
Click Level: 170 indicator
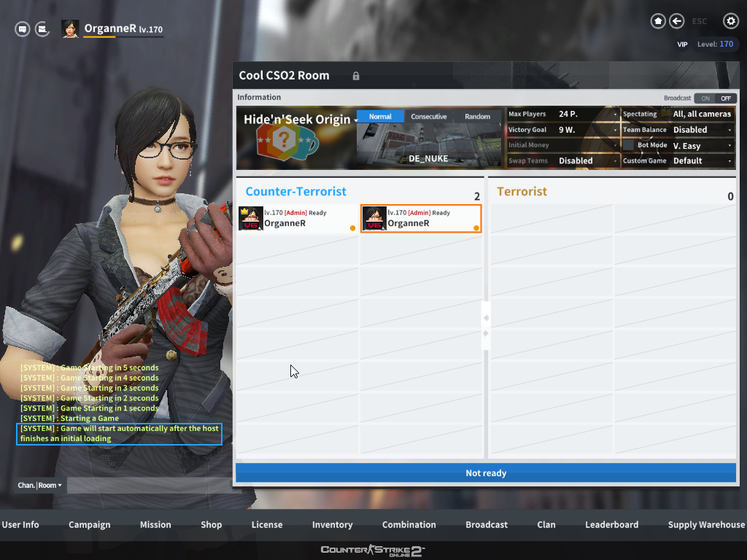click(715, 44)
